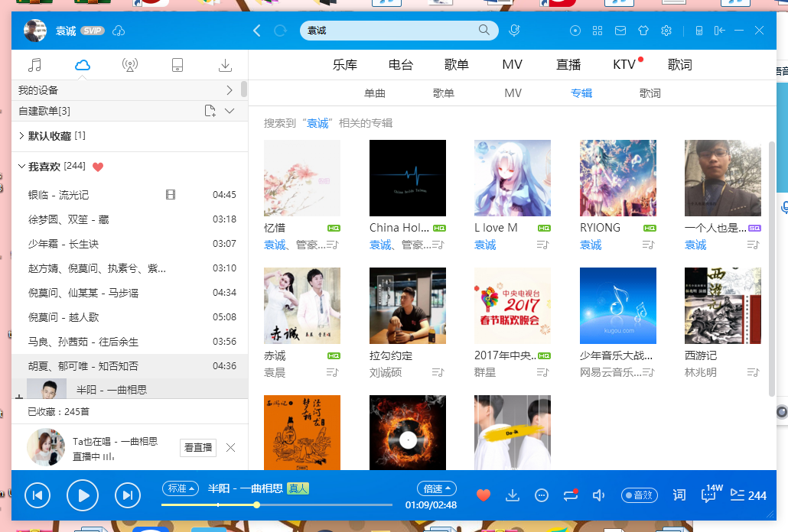Open the download manager tab in the left panel
This screenshot has height=532, width=788.
tap(225, 65)
